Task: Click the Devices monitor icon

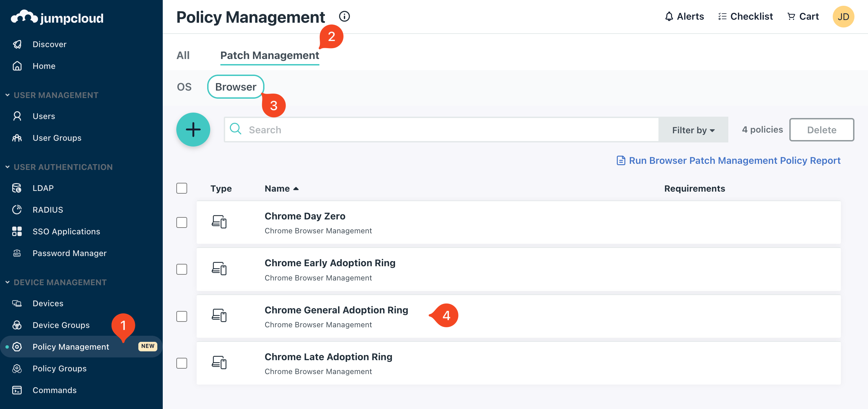Action: (17, 304)
